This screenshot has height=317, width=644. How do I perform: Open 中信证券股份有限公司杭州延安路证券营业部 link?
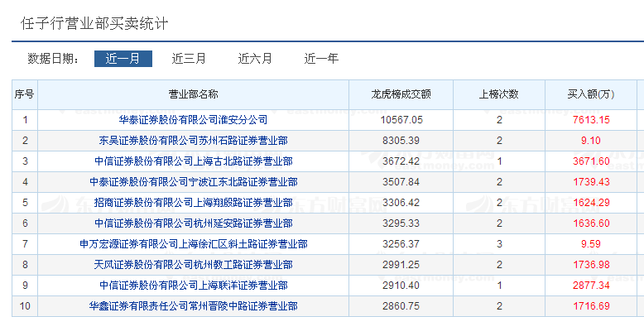(194, 223)
